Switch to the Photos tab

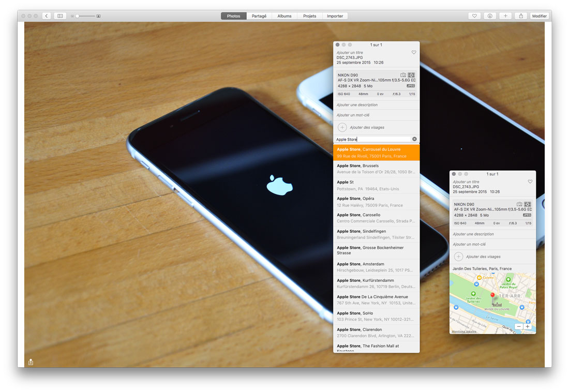tap(234, 16)
